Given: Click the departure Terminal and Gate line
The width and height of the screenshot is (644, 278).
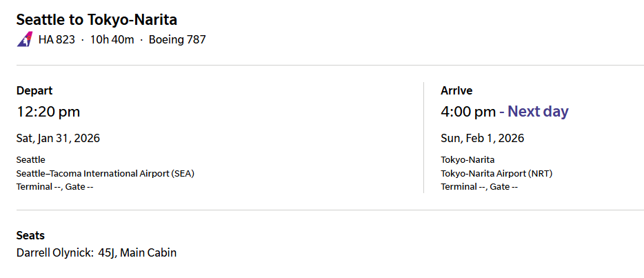Looking at the screenshot, I should click(x=54, y=187).
